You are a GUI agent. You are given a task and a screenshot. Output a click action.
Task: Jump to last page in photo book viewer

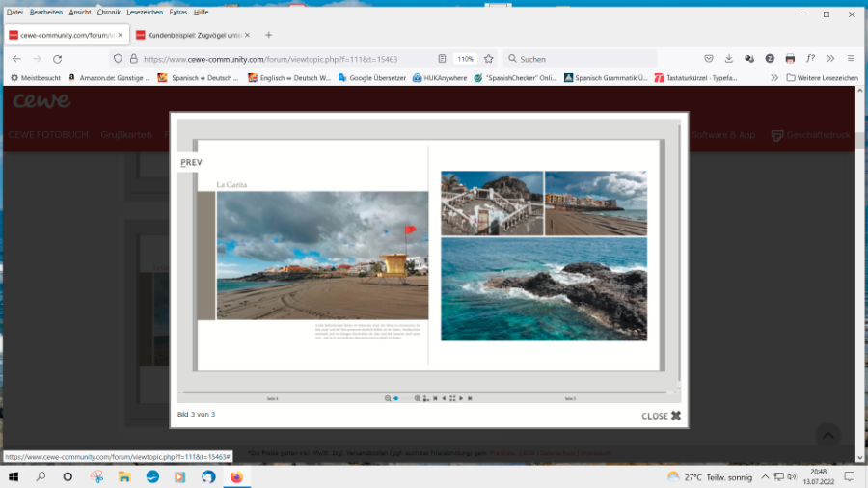(x=470, y=398)
